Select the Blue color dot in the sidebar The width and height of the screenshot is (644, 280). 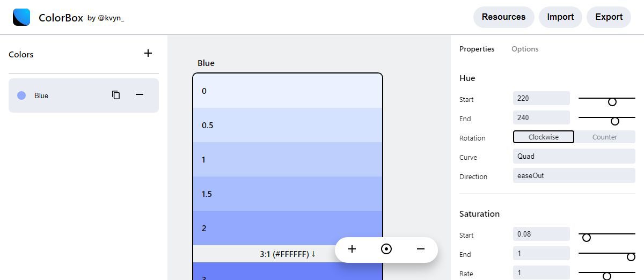tap(21, 95)
